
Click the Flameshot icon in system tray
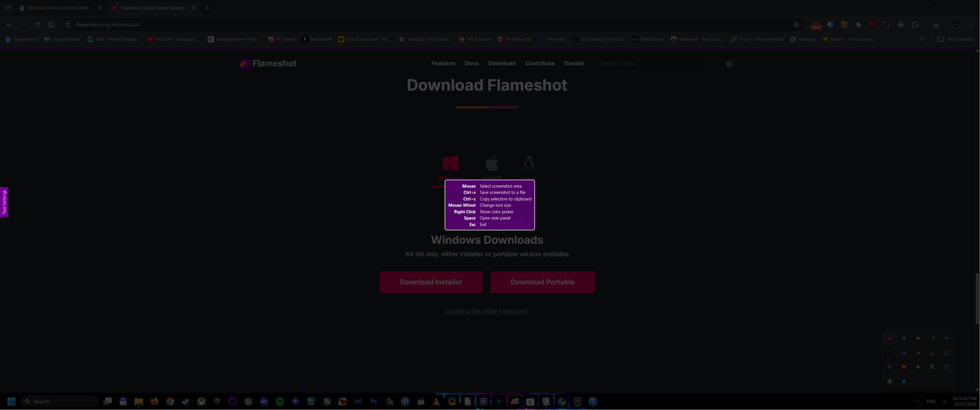889,339
